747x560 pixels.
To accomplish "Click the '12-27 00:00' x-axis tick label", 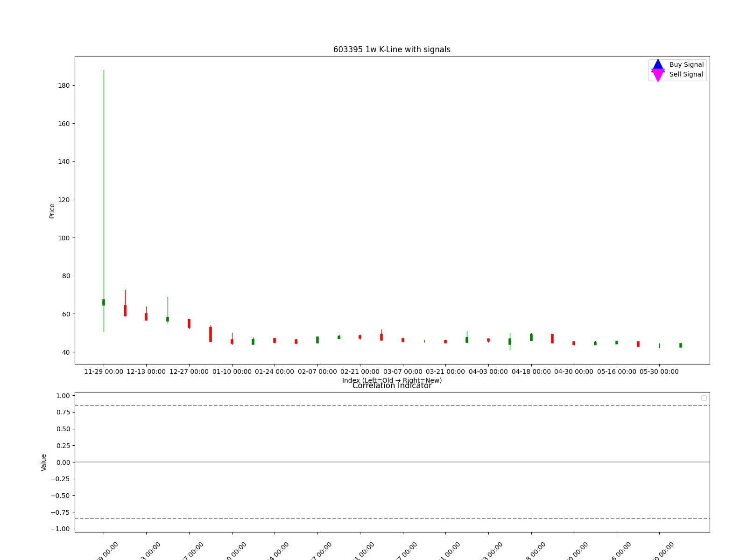I will click(x=189, y=371).
